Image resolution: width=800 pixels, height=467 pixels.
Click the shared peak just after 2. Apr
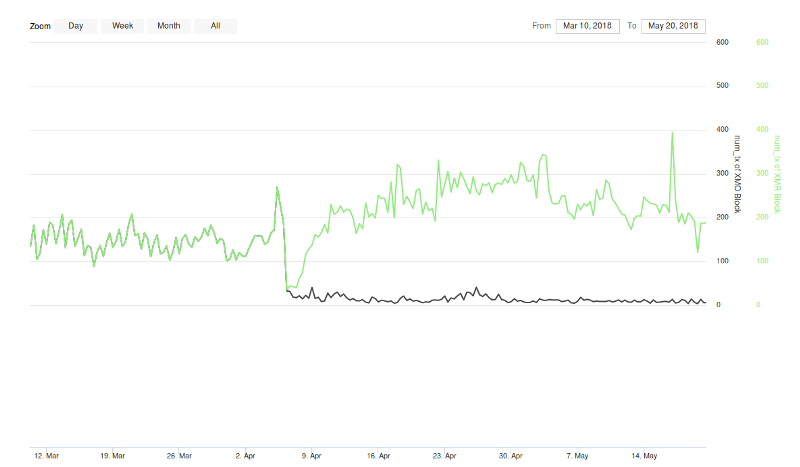pyautogui.click(x=277, y=187)
